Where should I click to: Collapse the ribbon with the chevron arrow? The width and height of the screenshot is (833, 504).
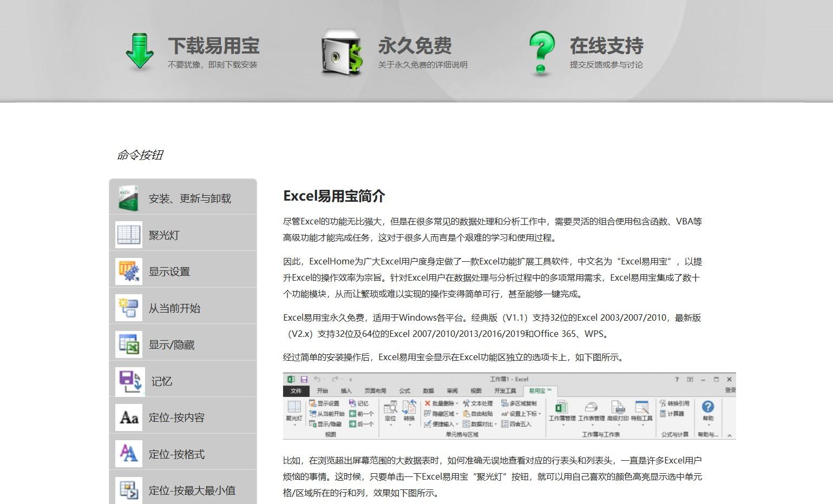tap(729, 435)
